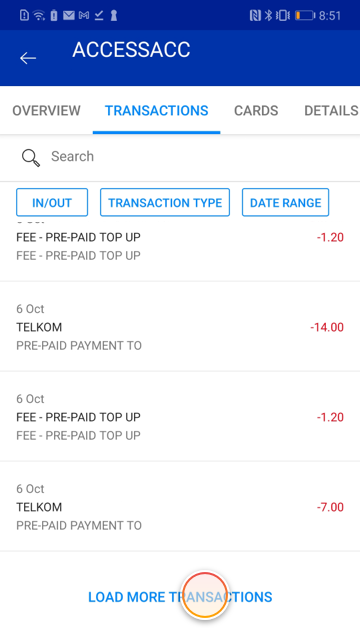Tap the back arrow icon
The height and width of the screenshot is (640, 360).
(28, 58)
